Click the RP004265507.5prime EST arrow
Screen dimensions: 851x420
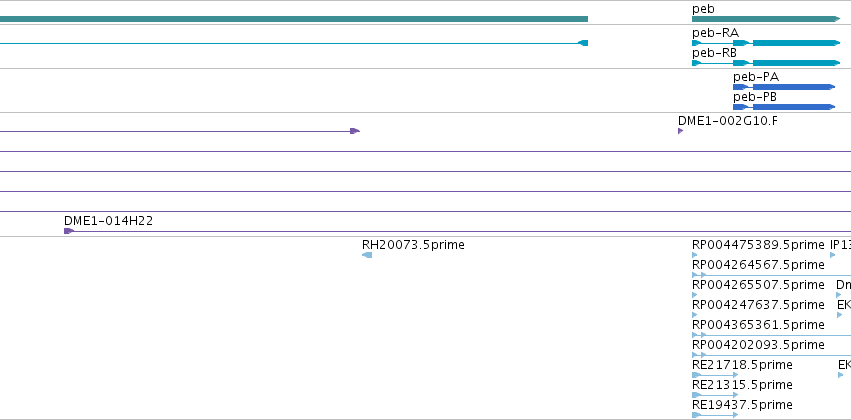coord(695,295)
